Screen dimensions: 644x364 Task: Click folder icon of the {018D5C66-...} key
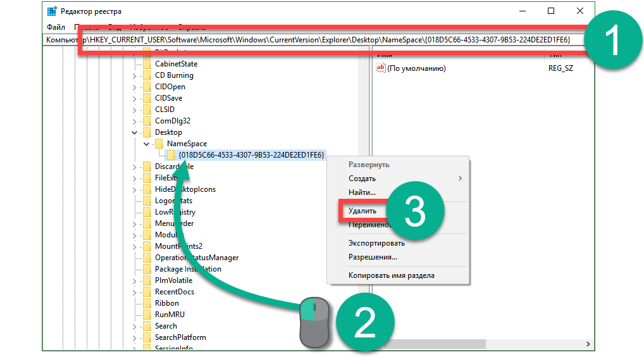(171, 155)
